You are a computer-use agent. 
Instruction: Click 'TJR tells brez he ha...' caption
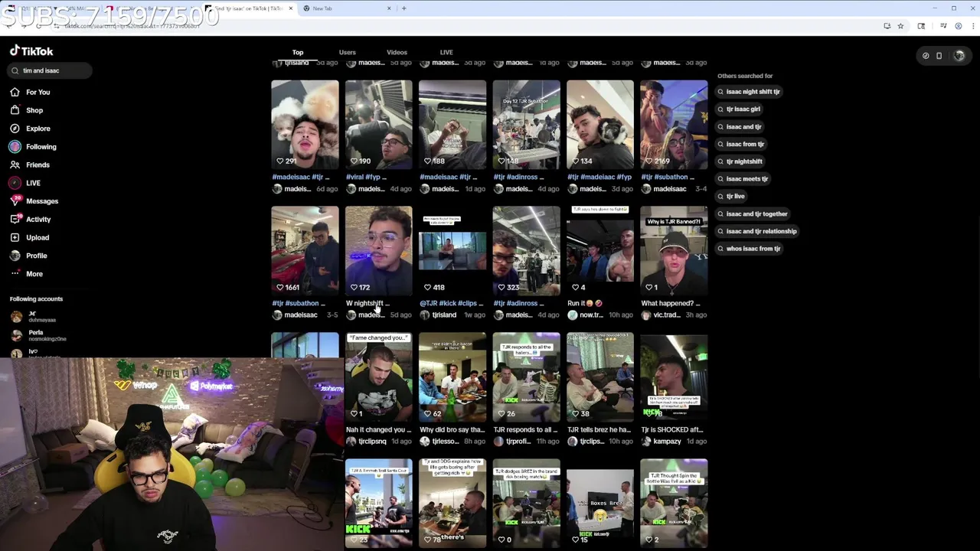click(599, 429)
